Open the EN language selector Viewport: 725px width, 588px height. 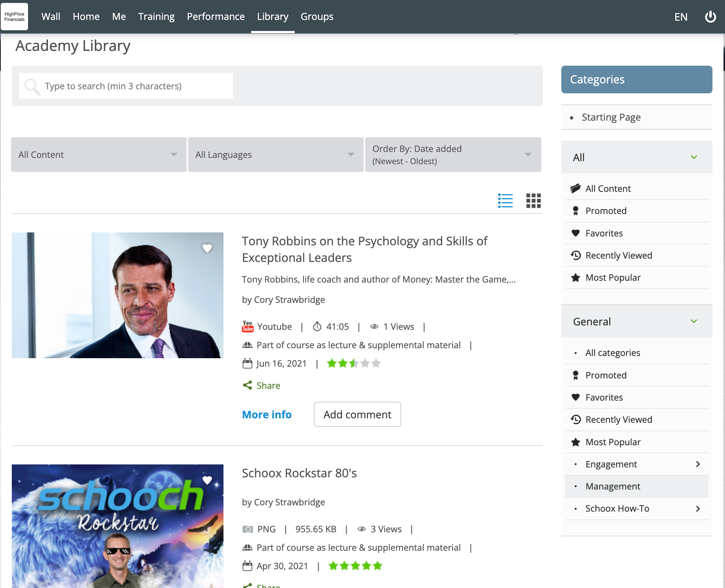click(x=681, y=17)
